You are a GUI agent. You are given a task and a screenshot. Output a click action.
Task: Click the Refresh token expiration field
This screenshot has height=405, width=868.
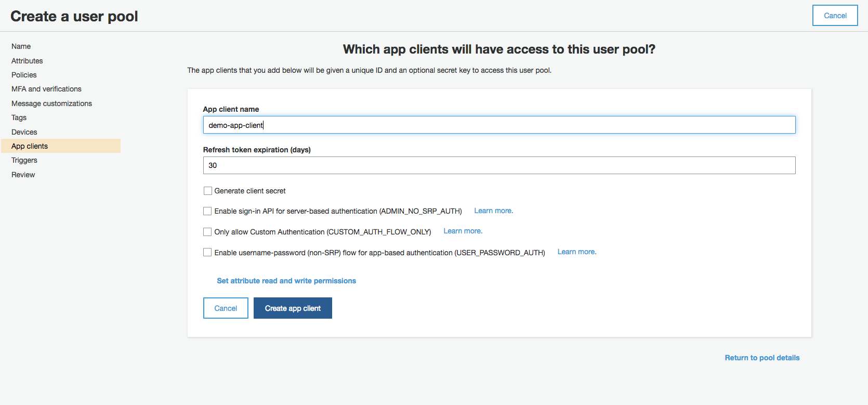pyautogui.click(x=499, y=165)
